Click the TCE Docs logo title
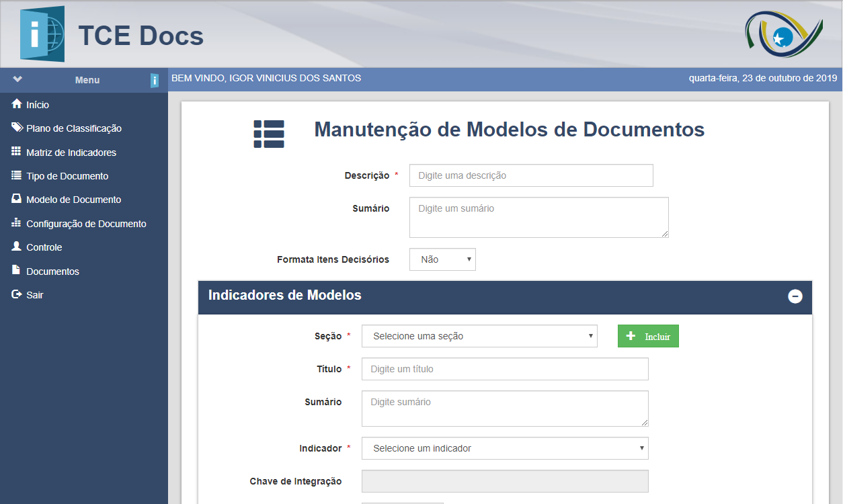Viewport: 843px width, 504px height. 140,36
